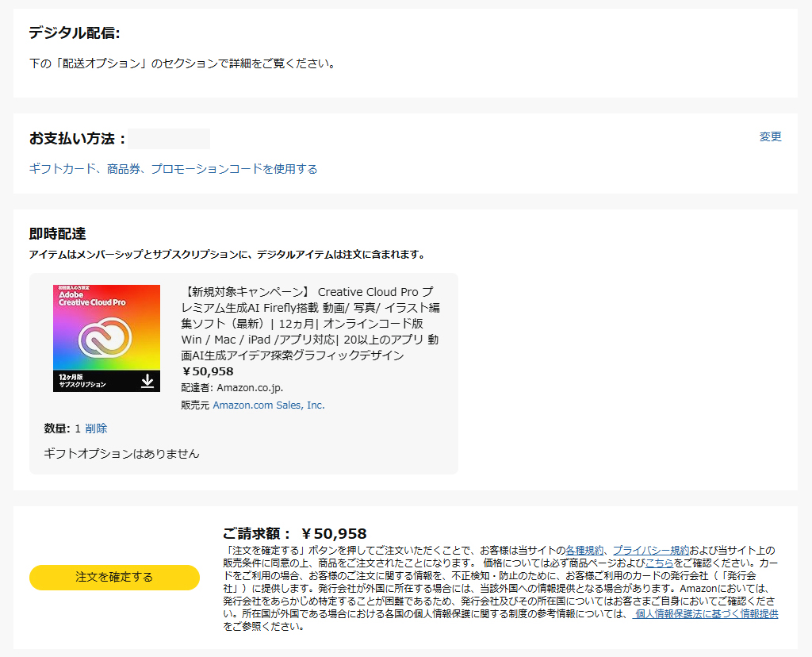The image size is (812, 657).
Task: Open 個人情報保護法に基づく情報提供 link
Action: tap(706, 613)
